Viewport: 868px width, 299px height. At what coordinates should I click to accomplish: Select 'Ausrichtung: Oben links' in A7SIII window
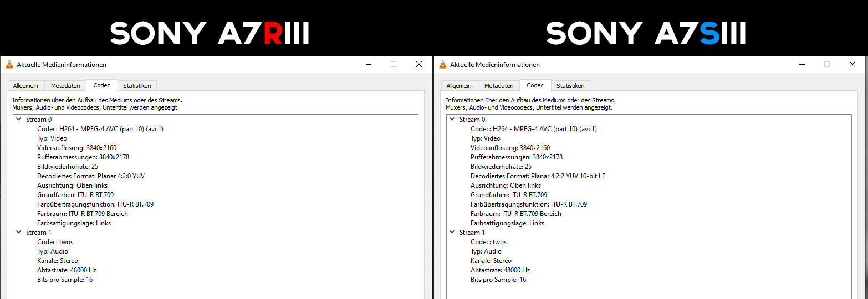tap(506, 185)
